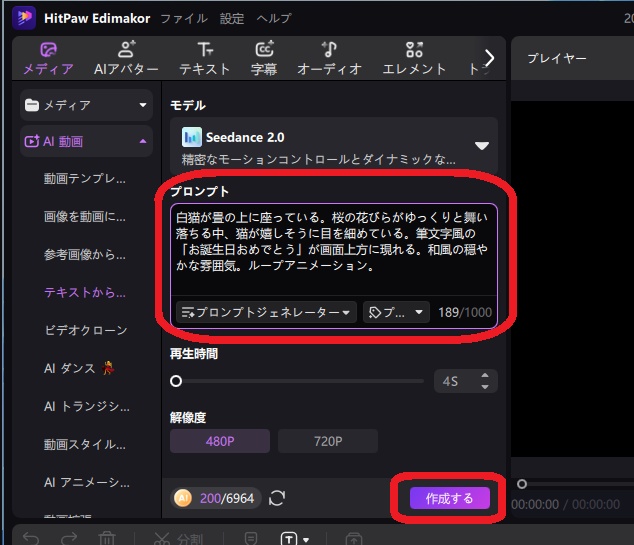Open 動画スタイル... in the sidebar
Screen dimensions: 634x545
[x=85, y=445]
